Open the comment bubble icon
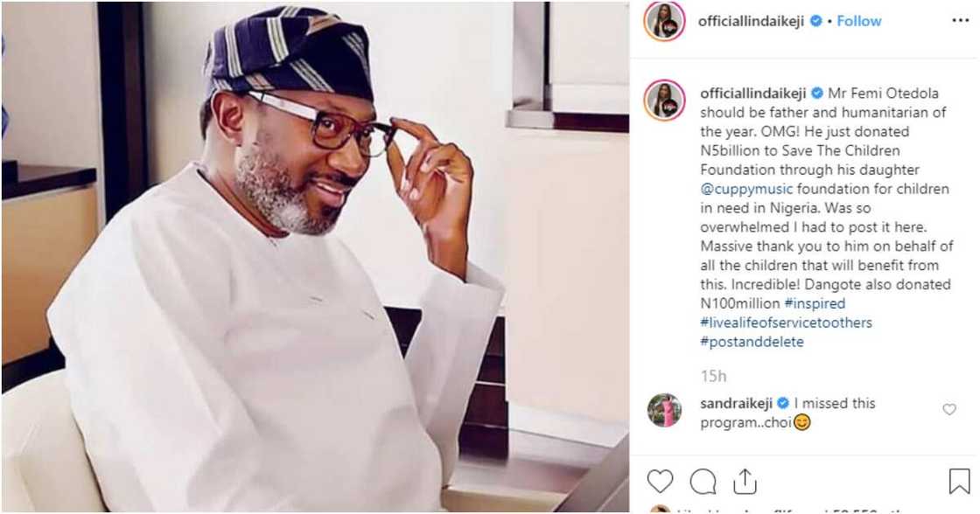This screenshot has width=980, height=514. coord(703,481)
